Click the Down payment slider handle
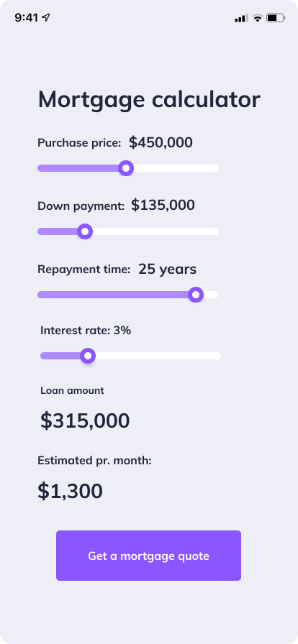Viewport: 298px width, 644px height. (x=85, y=231)
